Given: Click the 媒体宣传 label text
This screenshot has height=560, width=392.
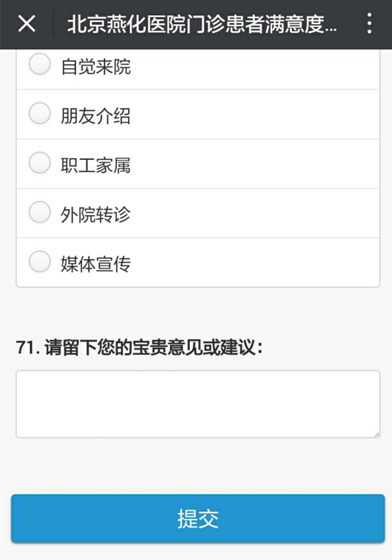Looking at the screenshot, I should 95,264.
